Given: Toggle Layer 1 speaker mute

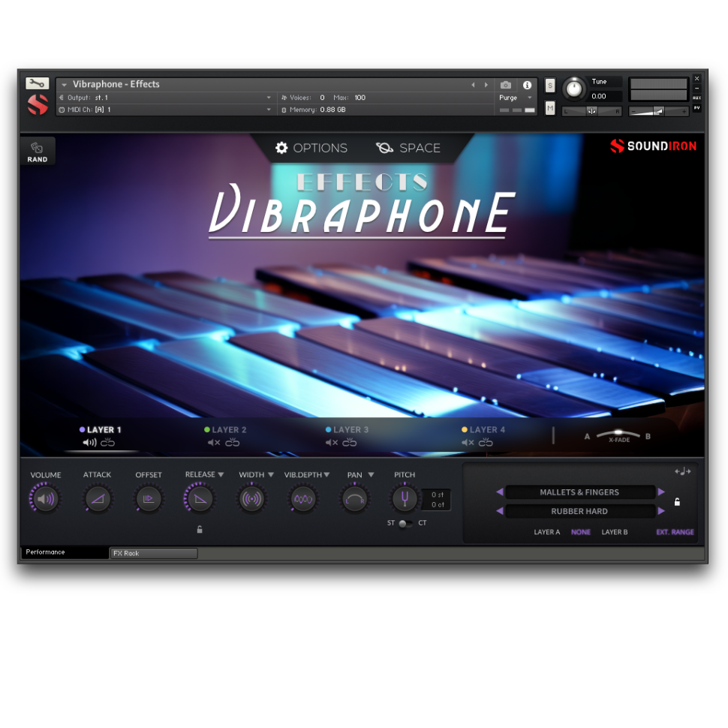Looking at the screenshot, I should [x=89, y=443].
